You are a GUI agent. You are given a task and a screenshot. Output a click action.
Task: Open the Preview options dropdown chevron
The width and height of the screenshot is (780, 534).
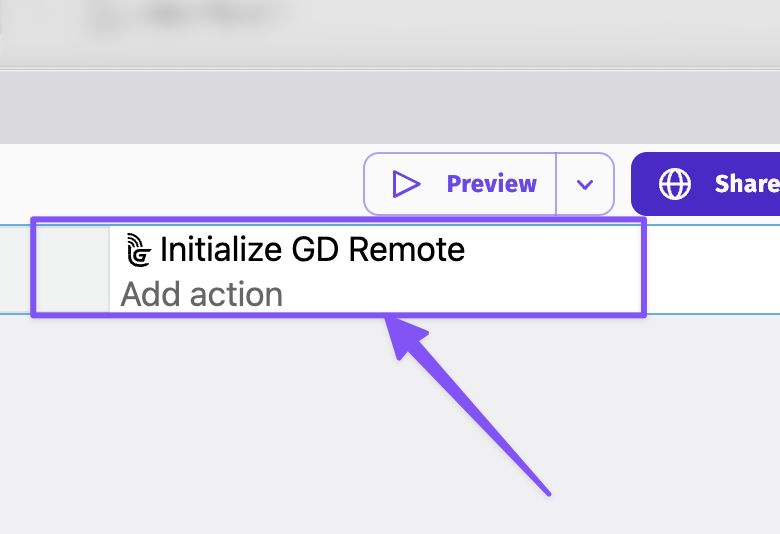click(585, 184)
